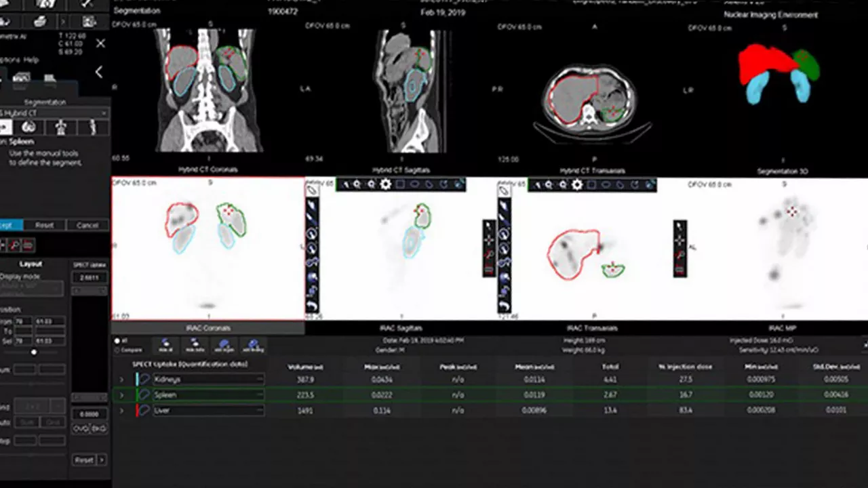Viewport: 868px width, 488px height.
Task: Select the skeleton torso icon under Segmentation
Action: click(x=60, y=127)
